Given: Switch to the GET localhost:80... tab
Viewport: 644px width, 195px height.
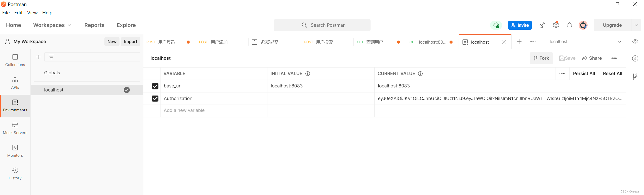Looking at the screenshot, I should 432,42.
